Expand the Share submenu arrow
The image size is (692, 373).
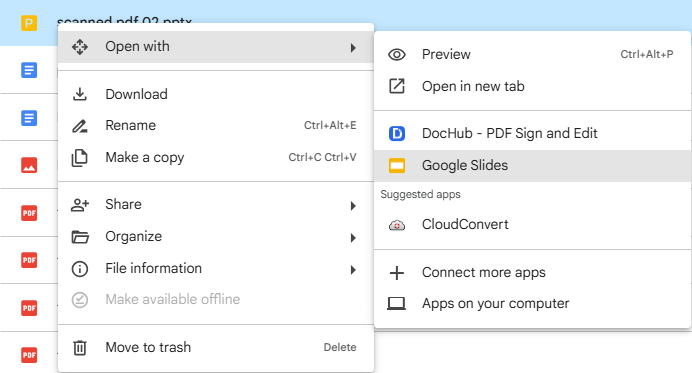[x=353, y=206]
